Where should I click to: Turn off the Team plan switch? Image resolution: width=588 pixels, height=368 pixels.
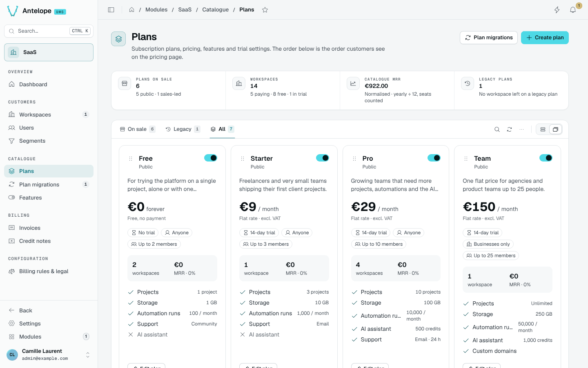546,158
